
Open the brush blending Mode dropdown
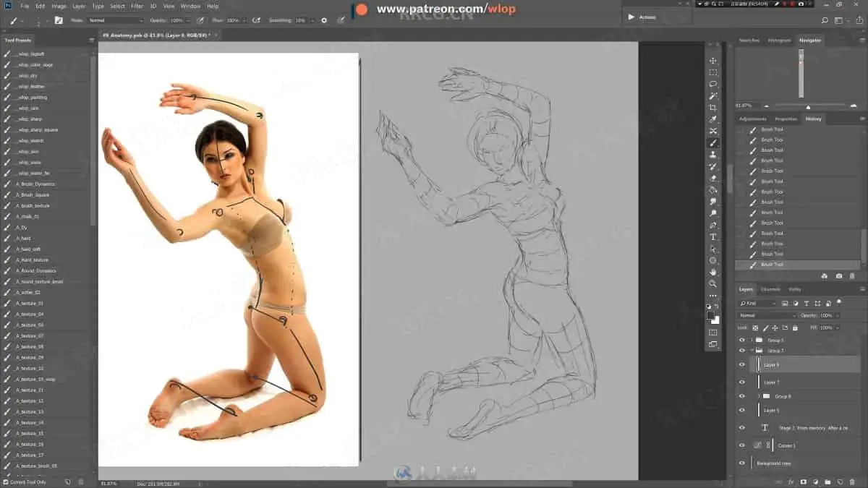coord(116,20)
